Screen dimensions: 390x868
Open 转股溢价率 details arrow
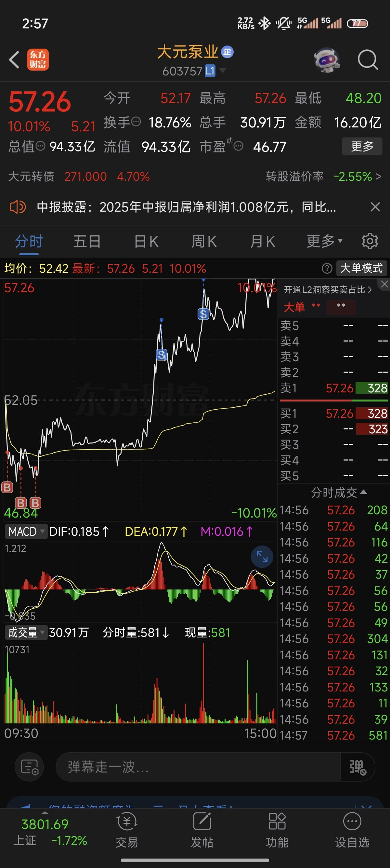[x=379, y=176]
